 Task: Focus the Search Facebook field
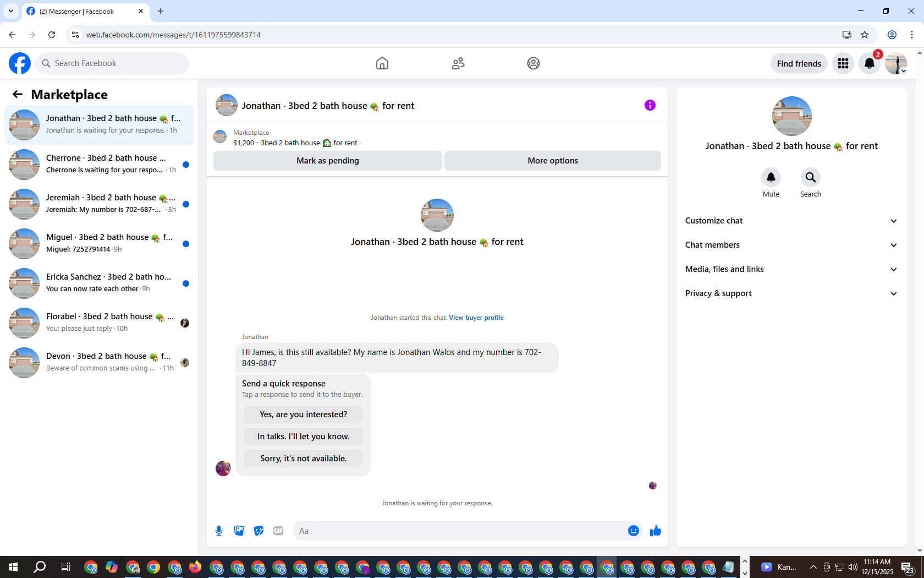pos(112,63)
